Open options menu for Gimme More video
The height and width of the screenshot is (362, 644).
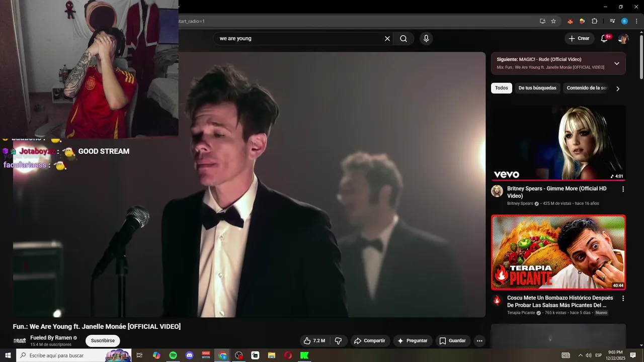point(623,189)
